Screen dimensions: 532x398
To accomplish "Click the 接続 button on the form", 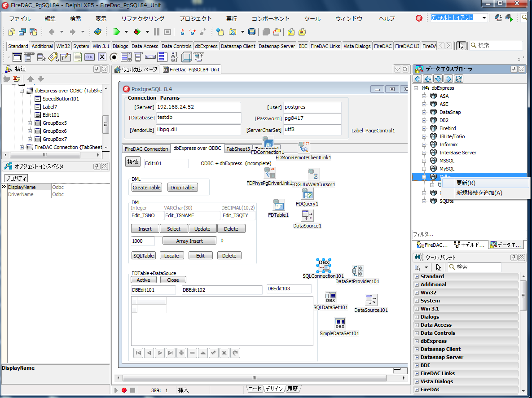I will [132, 162].
